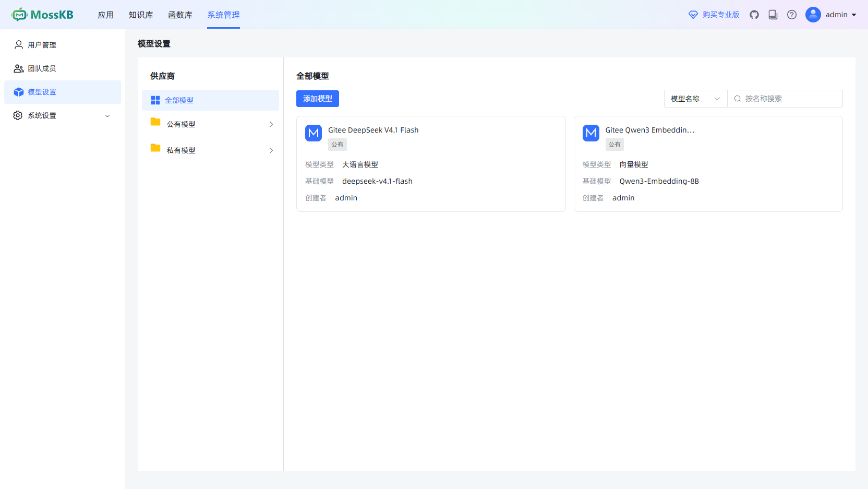Click the 团队成员 group icon
This screenshot has height=489, width=868.
pos(19,68)
